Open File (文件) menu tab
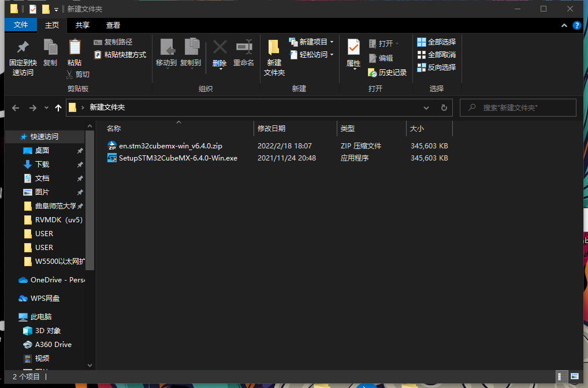 pyautogui.click(x=21, y=25)
